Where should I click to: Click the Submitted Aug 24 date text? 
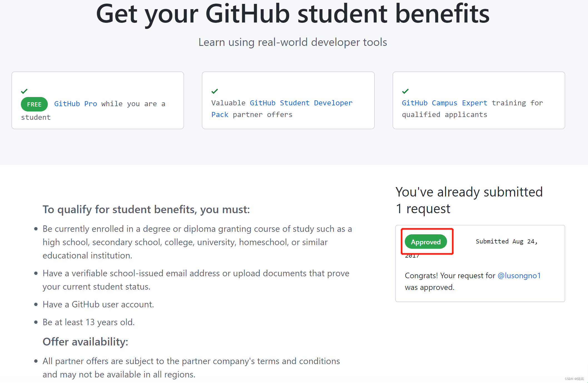tap(507, 242)
